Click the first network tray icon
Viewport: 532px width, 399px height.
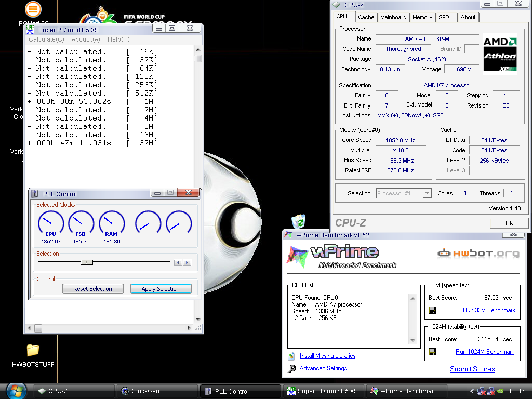click(481, 391)
